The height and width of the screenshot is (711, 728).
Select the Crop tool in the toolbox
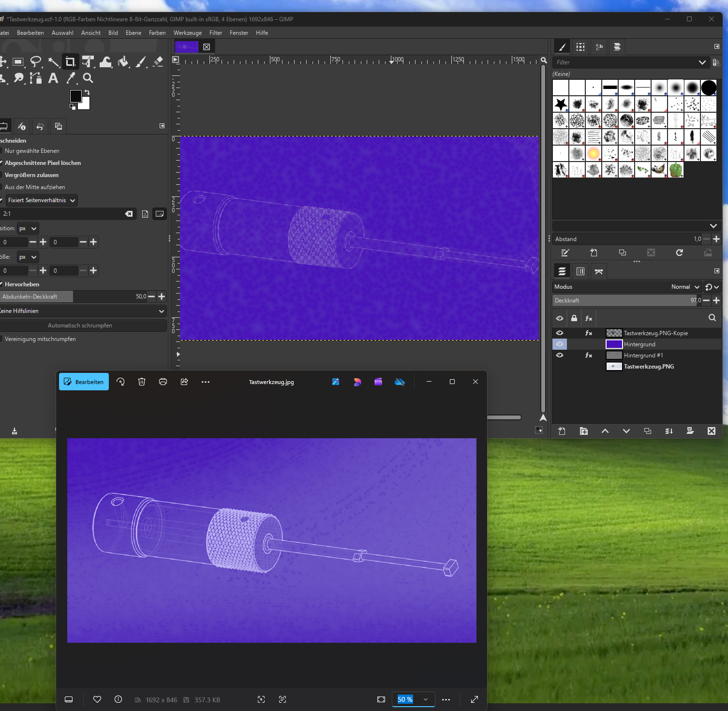[71, 62]
